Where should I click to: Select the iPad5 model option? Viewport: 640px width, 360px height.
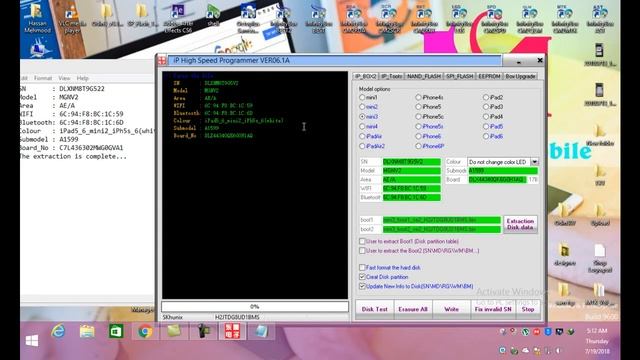point(486,127)
